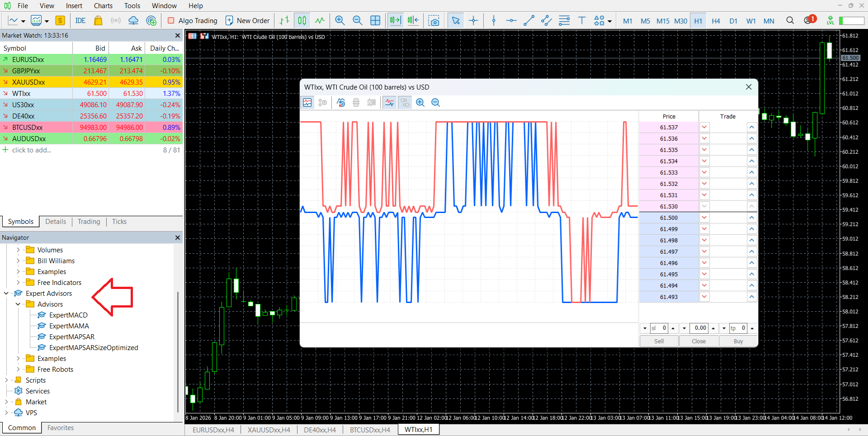Click the Sell button in depth of market

point(659,341)
